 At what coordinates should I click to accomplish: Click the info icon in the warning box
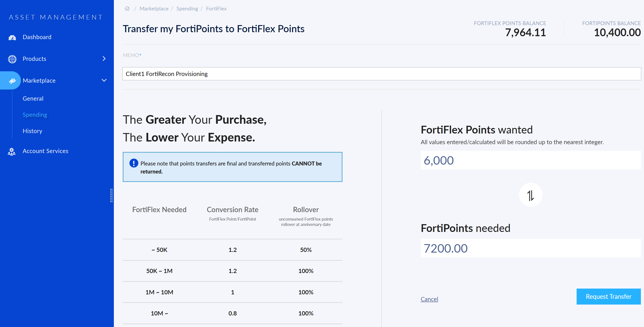coord(134,163)
